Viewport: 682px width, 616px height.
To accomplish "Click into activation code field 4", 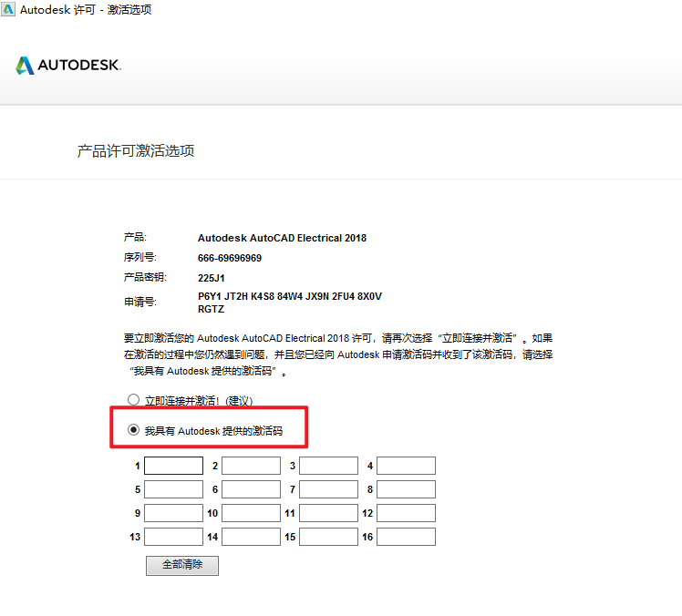I will (x=406, y=466).
